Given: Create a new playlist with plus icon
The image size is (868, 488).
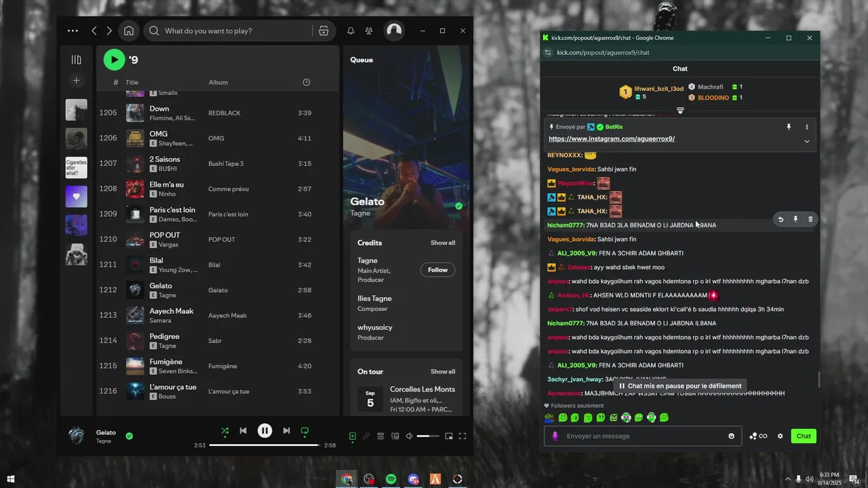Looking at the screenshot, I should click(76, 81).
